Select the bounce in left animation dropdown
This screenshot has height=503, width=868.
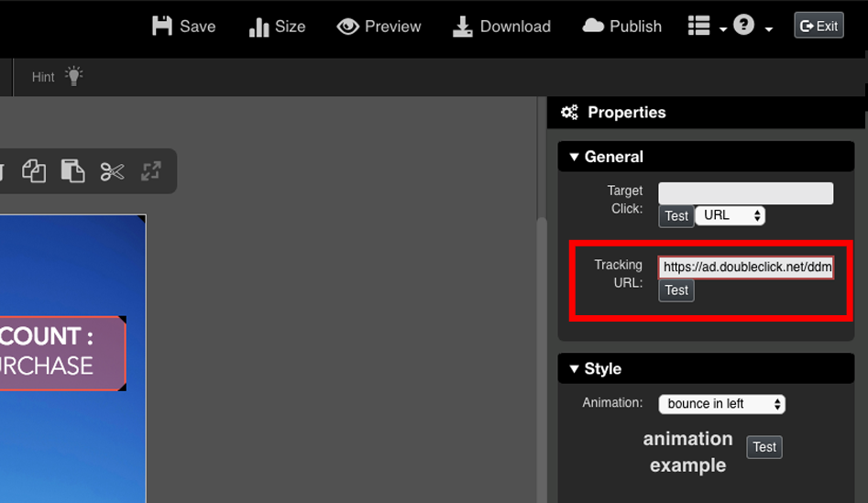[721, 404]
